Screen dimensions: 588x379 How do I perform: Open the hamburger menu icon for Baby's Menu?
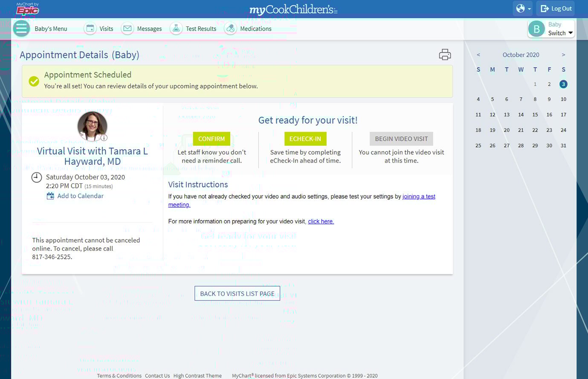click(21, 29)
